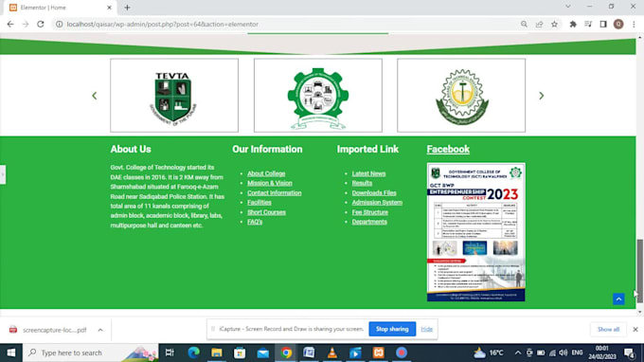
Task: Open the Departments link
Action: (369, 222)
